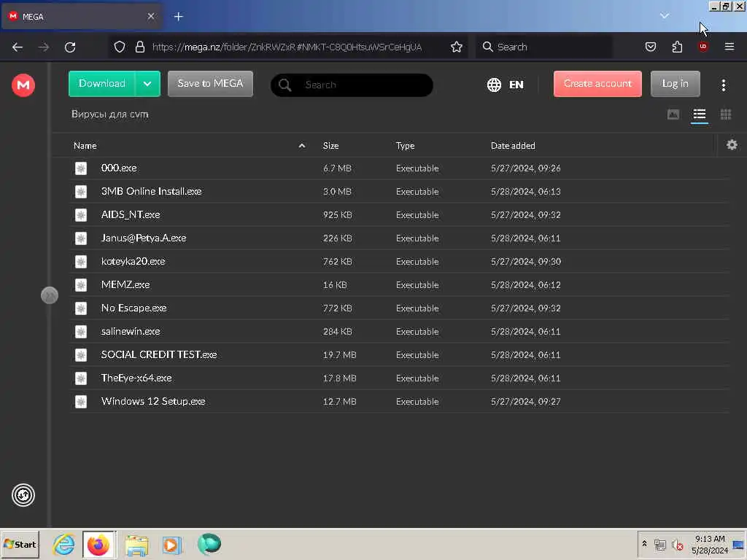Viewport: 747px width, 560px height.
Task: Click the Download button
Action: click(102, 84)
